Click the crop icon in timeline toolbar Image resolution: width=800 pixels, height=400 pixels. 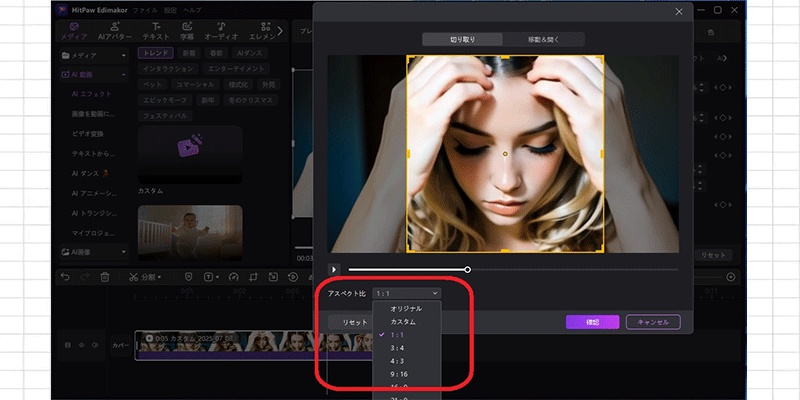[254, 277]
